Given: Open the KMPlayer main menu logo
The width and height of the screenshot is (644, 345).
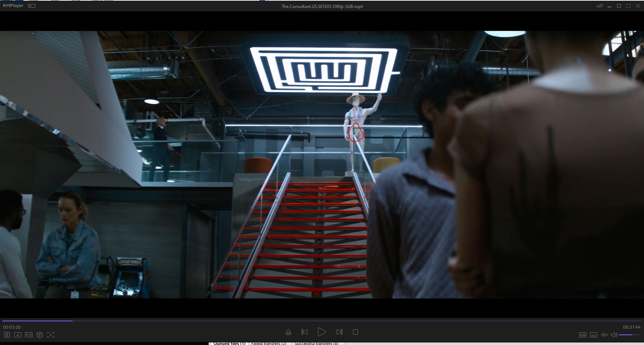Looking at the screenshot, I should tap(13, 6).
